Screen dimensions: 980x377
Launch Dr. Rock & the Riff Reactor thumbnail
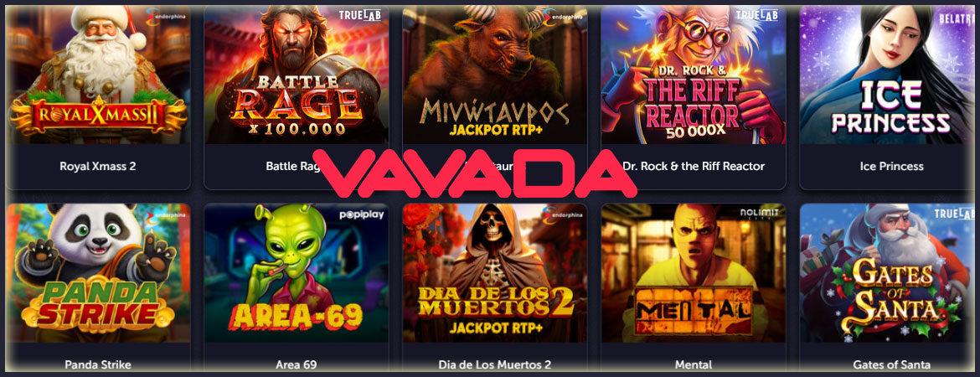(x=694, y=75)
